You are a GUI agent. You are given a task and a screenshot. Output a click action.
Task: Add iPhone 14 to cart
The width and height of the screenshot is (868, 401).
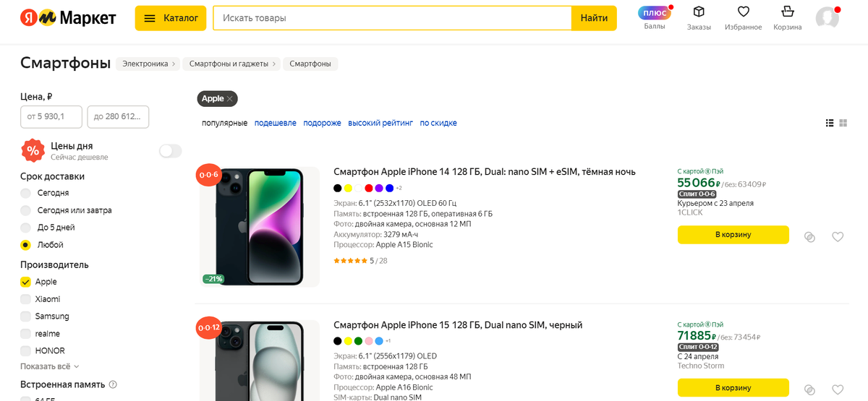[733, 235]
